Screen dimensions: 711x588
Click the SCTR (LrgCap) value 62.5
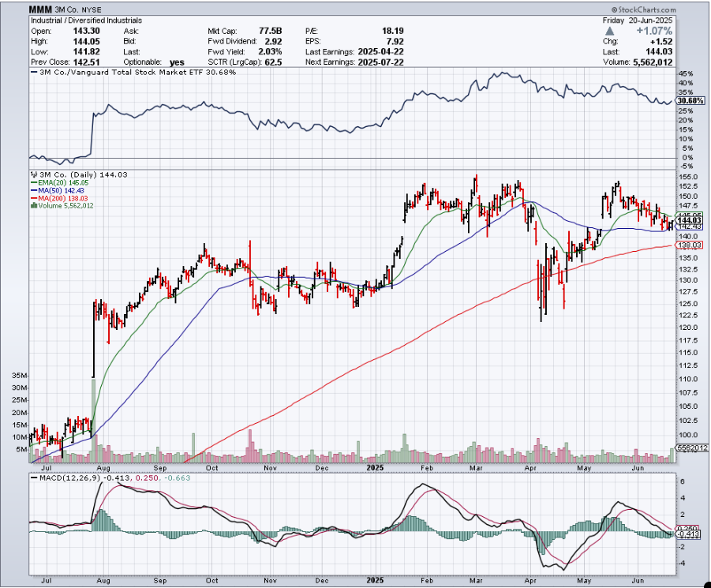[273, 62]
